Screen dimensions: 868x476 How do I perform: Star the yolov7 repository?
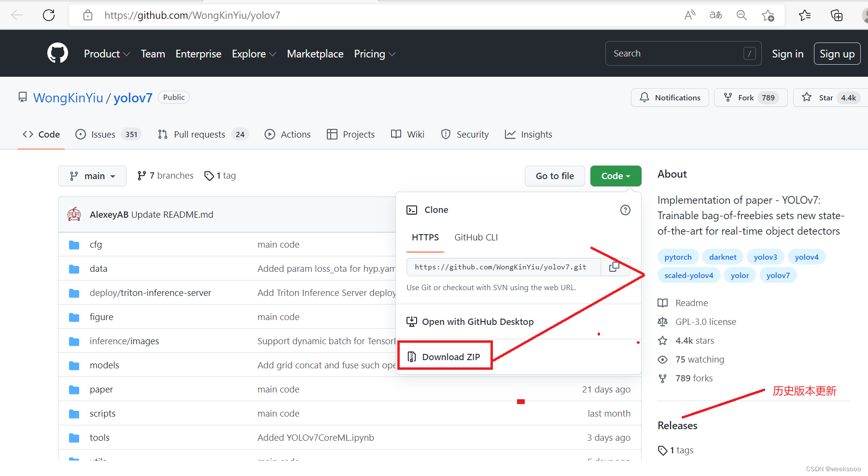[830, 98]
